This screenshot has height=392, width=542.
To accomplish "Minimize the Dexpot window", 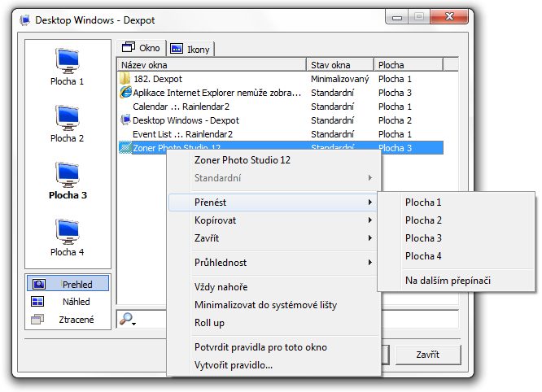I will click(x=397, y=17).
